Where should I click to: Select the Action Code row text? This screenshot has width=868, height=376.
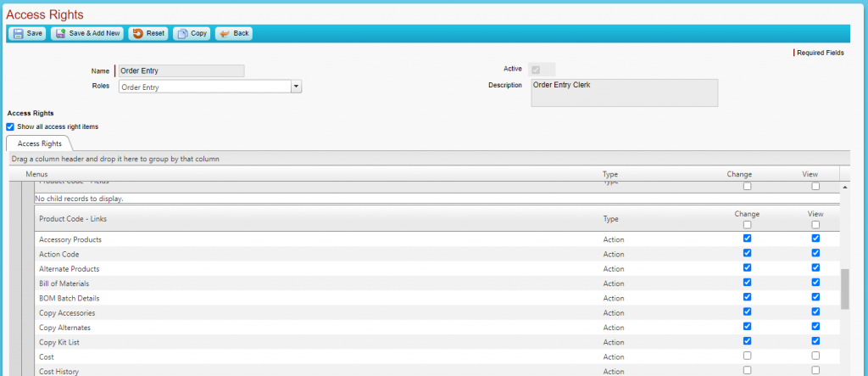(x=59, y=254)
